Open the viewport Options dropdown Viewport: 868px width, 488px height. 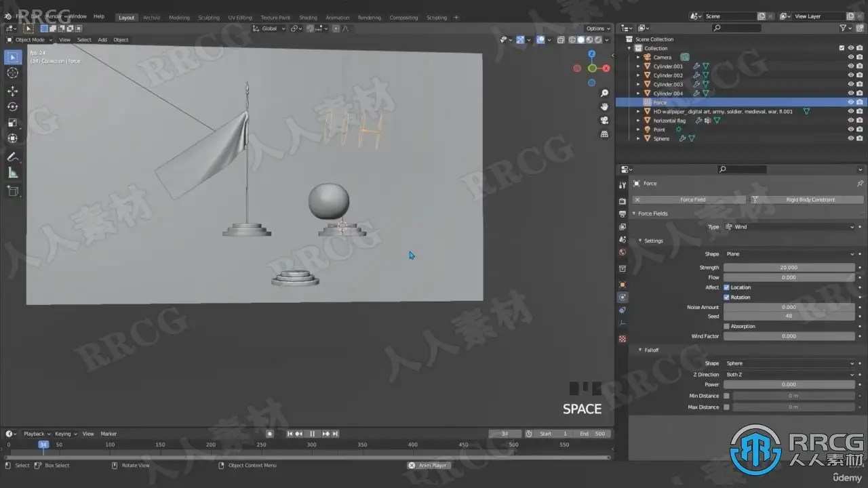click(597, 28)
